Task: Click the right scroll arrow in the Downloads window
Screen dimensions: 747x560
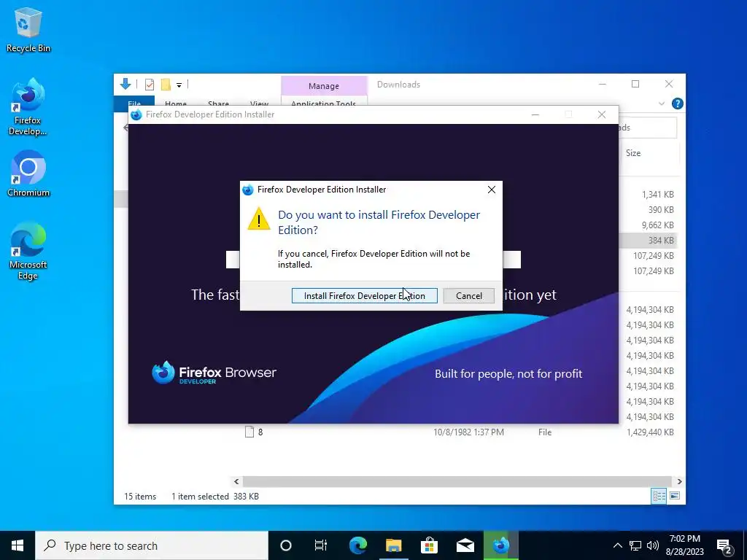Action: 679,481
